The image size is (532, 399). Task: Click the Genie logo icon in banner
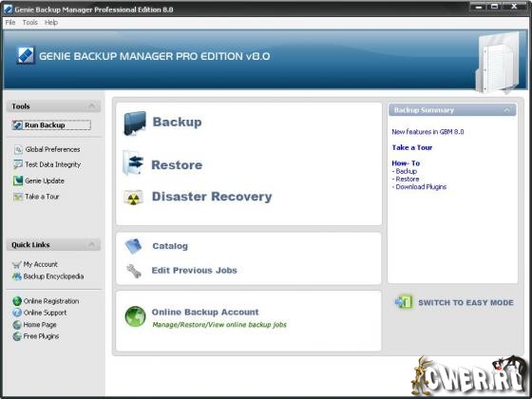pyautogui.click(x=26, y=56)
